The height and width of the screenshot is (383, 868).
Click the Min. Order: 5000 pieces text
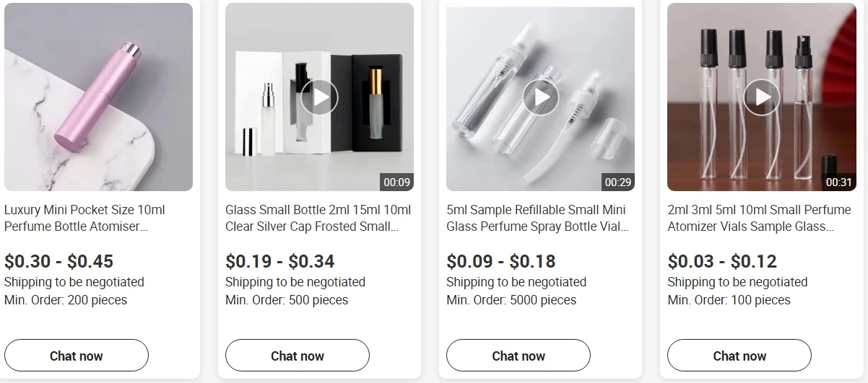click(x=511, y=300)
